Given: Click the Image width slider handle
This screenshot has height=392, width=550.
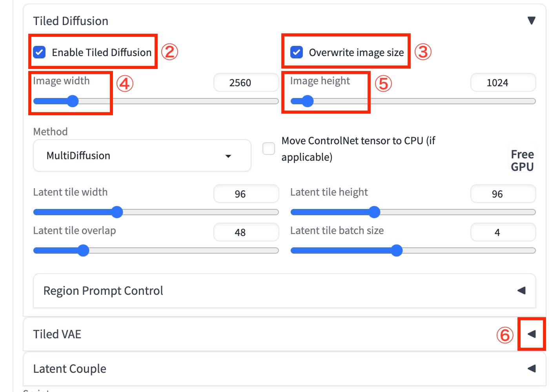Looking at the screenshot, I should pos(73,101).
